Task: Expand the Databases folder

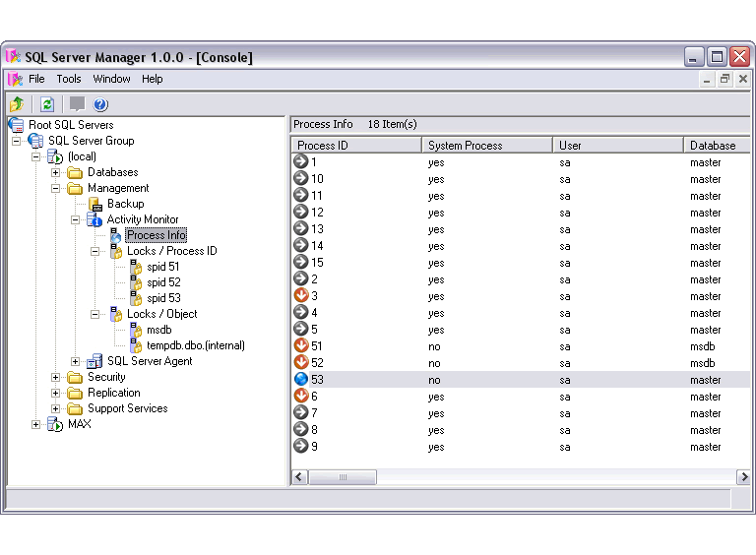Action: [55, 172]
